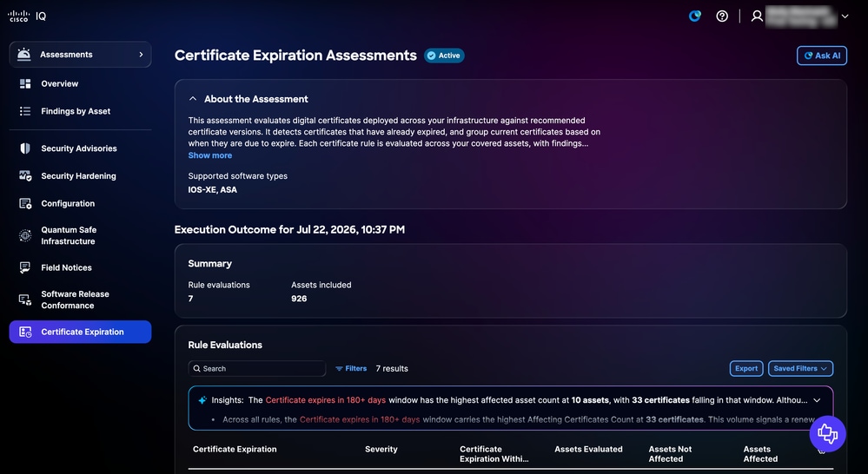Viewport: 868px width, 474px height.
Task: Click the user profile icon
Action: pos(757,16)
